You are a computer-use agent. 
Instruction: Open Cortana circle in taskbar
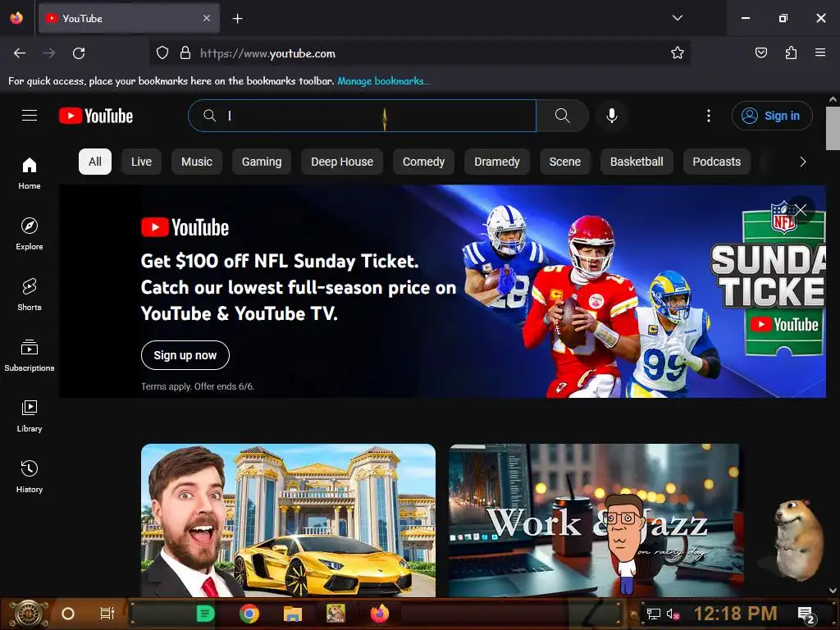[x=68, y=614]
